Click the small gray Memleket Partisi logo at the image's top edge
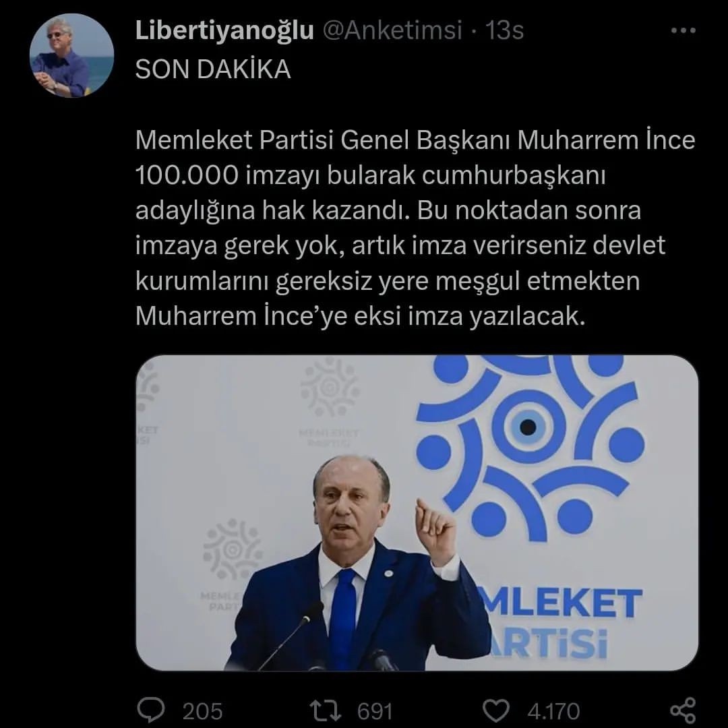This screenshot has height=728, width=728. pos(330,402)
